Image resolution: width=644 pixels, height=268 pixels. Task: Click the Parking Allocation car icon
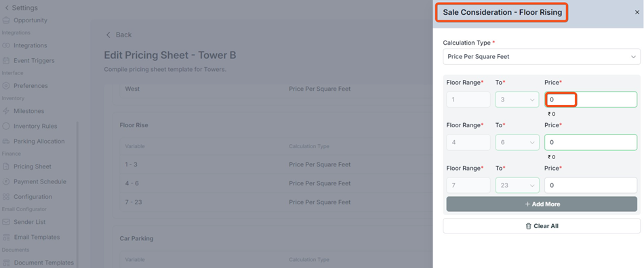tap(5, 141)
